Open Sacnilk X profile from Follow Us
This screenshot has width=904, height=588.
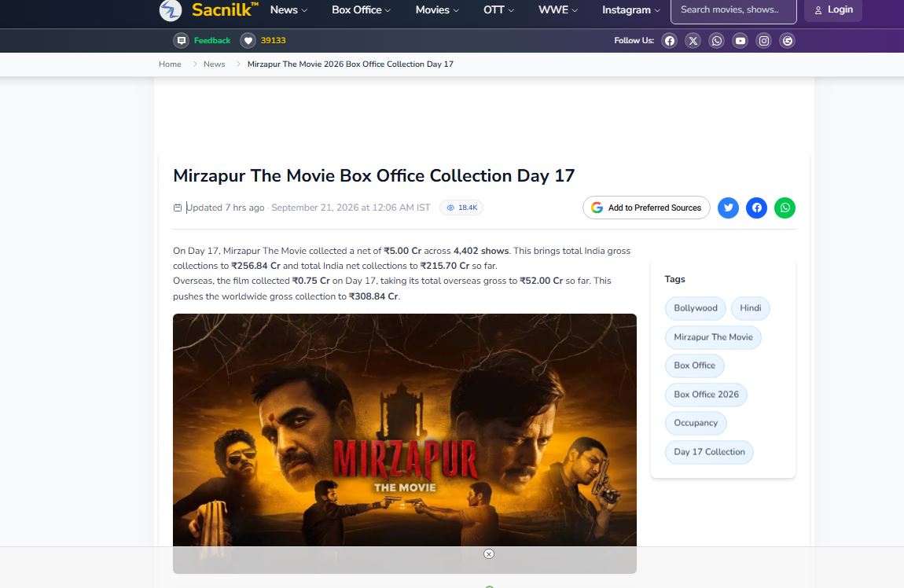click(x=693, y=40)
